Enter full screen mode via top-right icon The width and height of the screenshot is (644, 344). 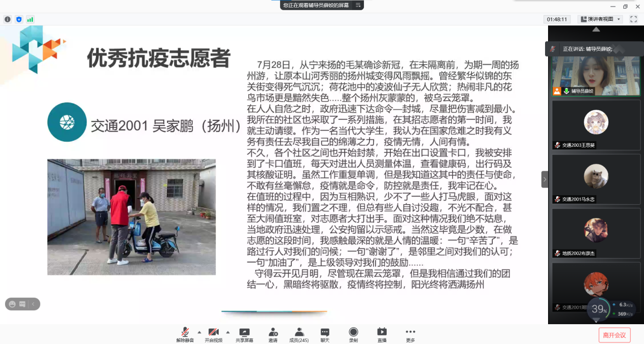(633, 19)
